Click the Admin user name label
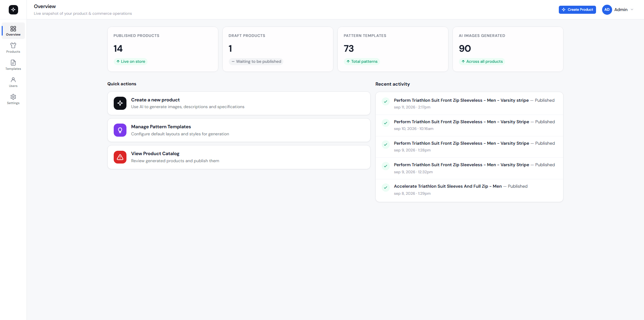This screenshot has height=320, width=644. pyautogui.click(x=621, y=10)
